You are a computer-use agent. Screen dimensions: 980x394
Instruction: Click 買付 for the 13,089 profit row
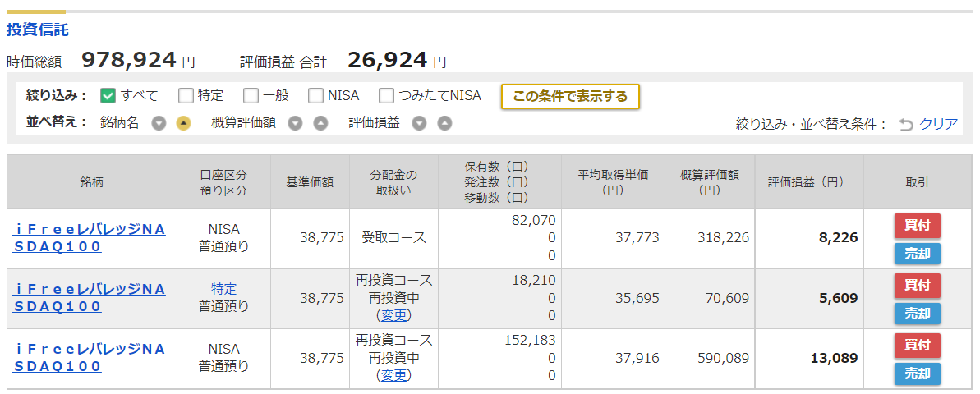pyautogui.click(x=917, y=346)
